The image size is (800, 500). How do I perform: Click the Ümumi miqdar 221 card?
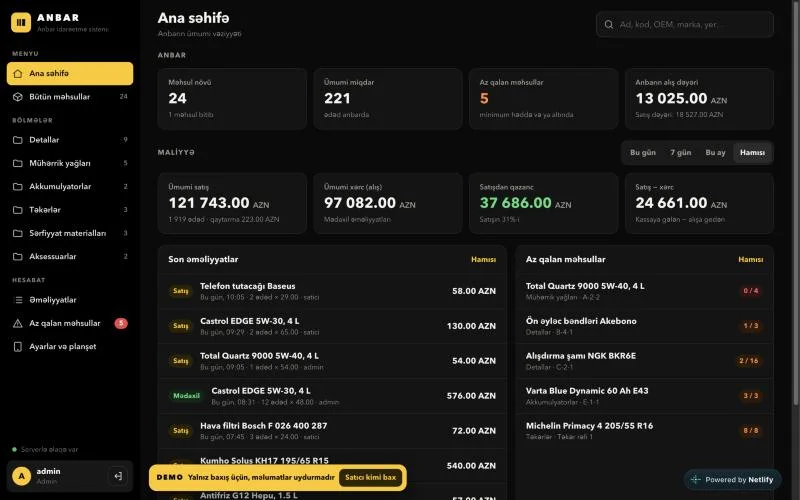pos(388,99)
